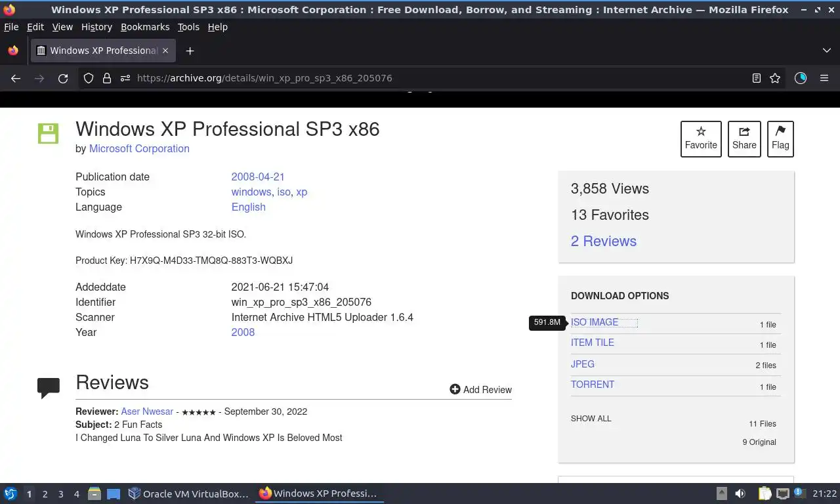
Task: Open the iso topic link
Action: click(283, 192)
